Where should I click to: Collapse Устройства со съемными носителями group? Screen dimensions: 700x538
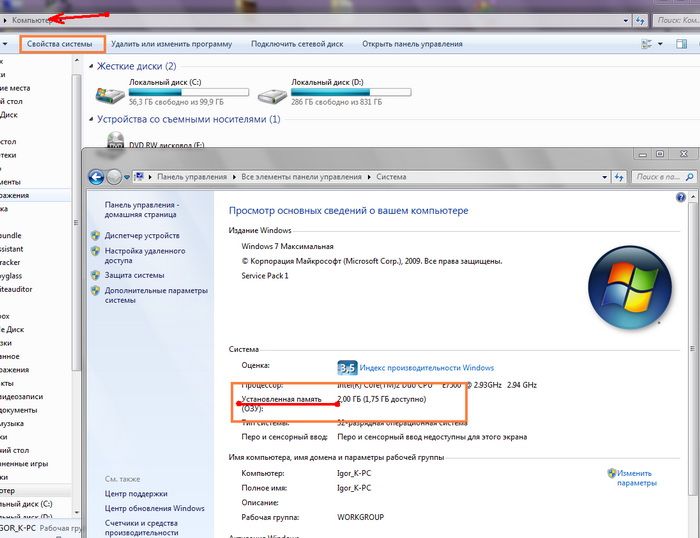coord(91,120)
